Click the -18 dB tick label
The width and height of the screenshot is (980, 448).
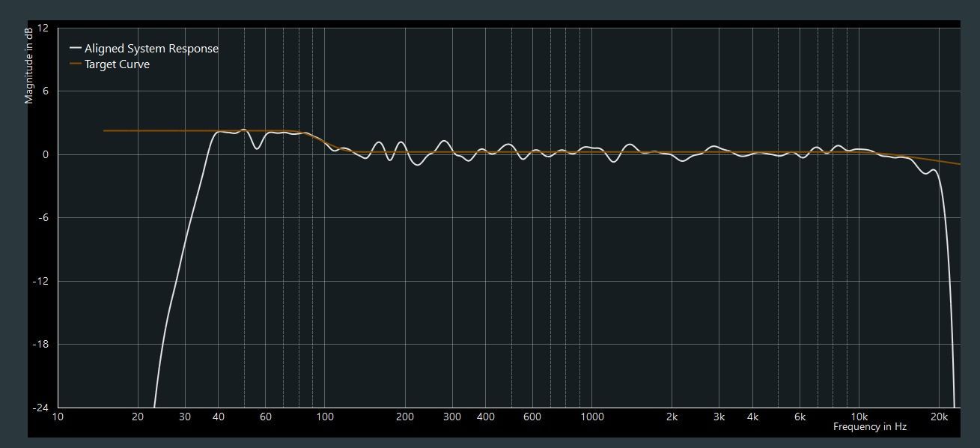tap(41, 345)
